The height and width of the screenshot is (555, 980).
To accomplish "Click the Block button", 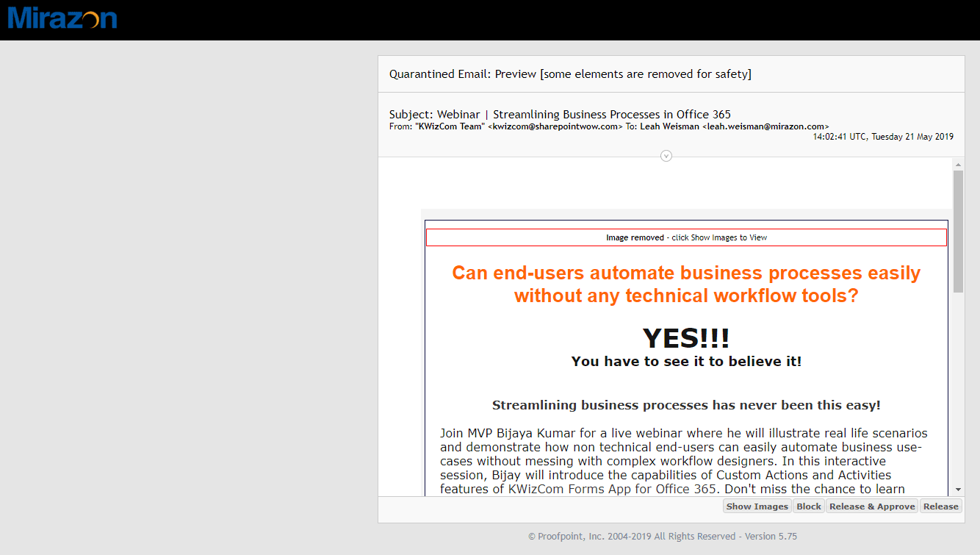I will coord(809,506).
